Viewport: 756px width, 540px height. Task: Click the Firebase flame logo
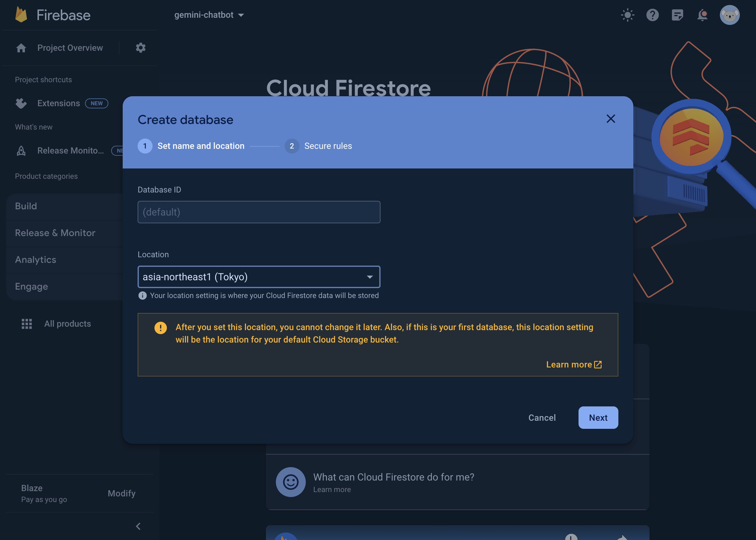tap(21, 15)
